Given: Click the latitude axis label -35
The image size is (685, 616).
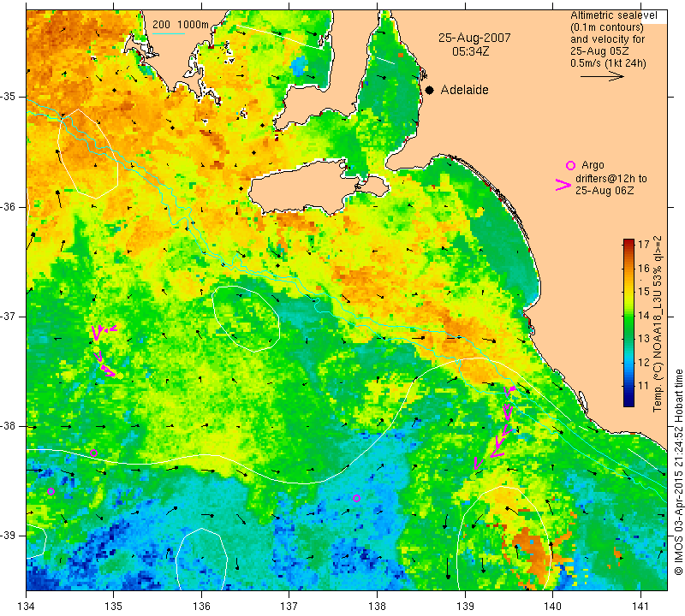Looking at the screenshot, I should point(9,97).
